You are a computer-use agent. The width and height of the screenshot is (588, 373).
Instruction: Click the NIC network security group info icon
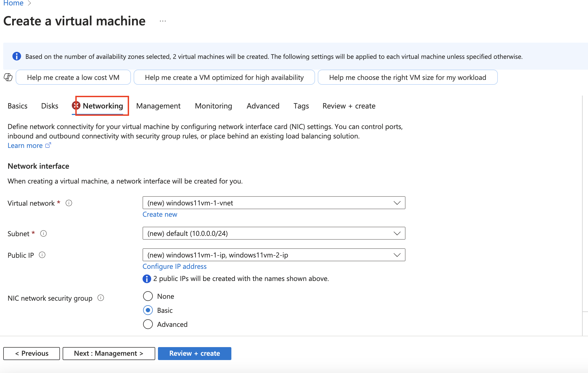tap(101, 298)
